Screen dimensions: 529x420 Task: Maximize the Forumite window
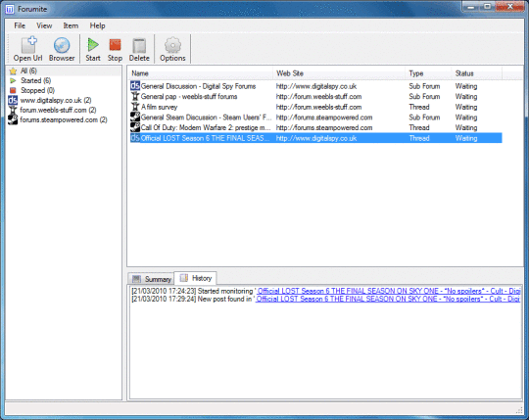coord(488,7)
